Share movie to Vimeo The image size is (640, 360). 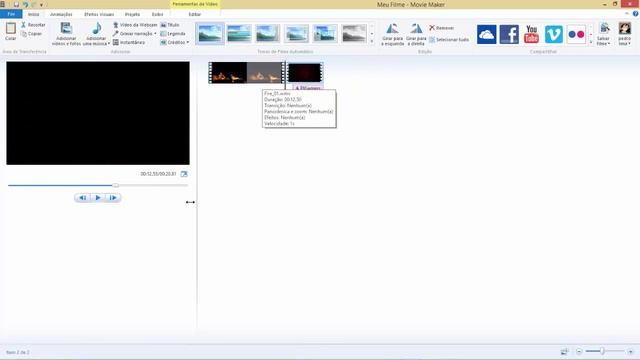(x=554, y=34)
